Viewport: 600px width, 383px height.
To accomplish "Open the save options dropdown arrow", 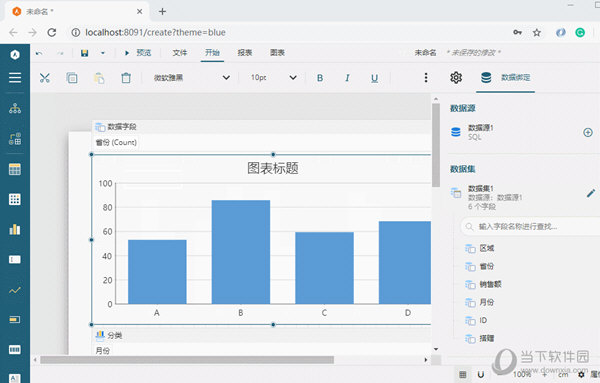I will coord(103,53).
